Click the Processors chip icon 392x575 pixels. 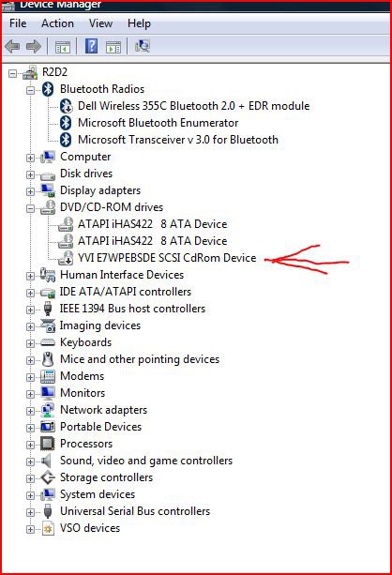(x=48, y=444)
